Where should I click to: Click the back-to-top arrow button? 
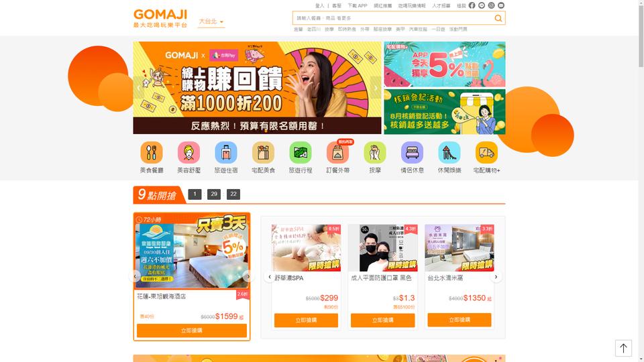[623, 349]
